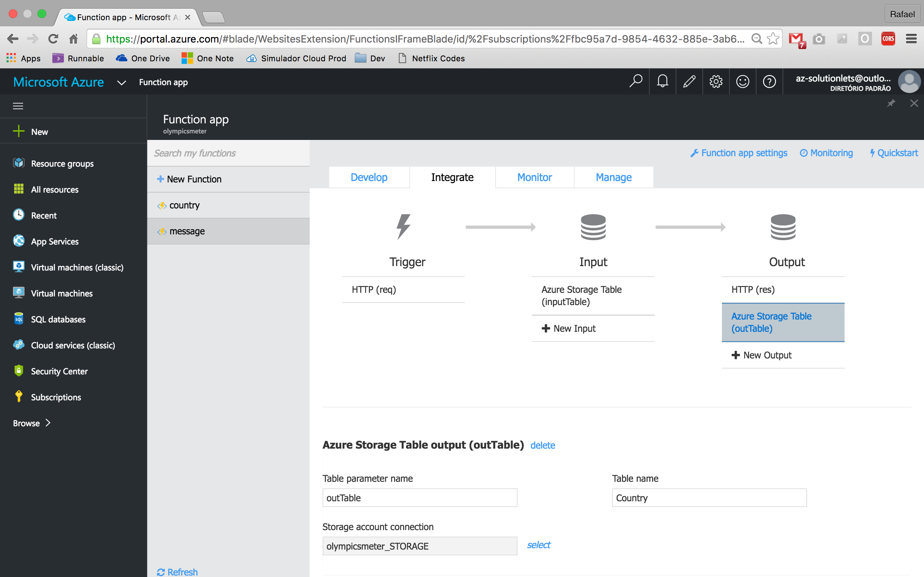Viewport: 924px width, 577px height.
Task: Open the notifications bell icon
Action: pyautogui.click(x=662, y=81)
